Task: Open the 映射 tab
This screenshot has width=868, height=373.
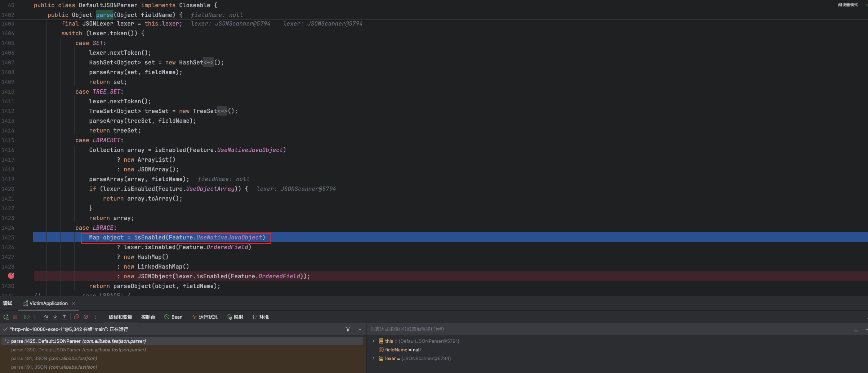Action: pos(235,317)
